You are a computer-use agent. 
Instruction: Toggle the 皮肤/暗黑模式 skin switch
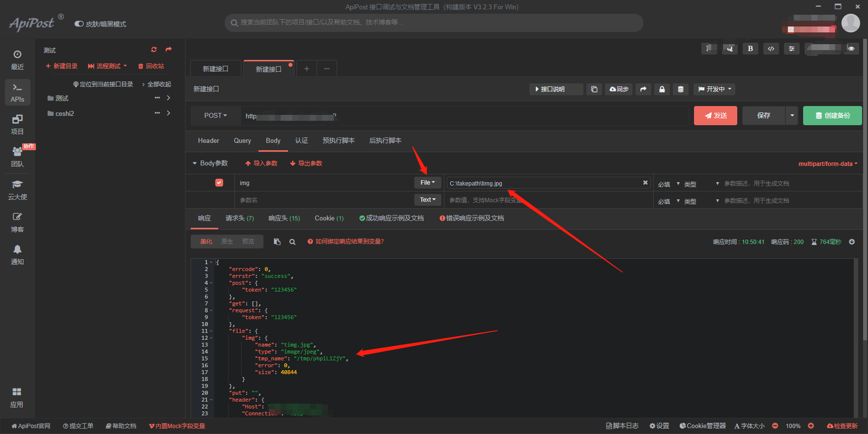point(79,24)
